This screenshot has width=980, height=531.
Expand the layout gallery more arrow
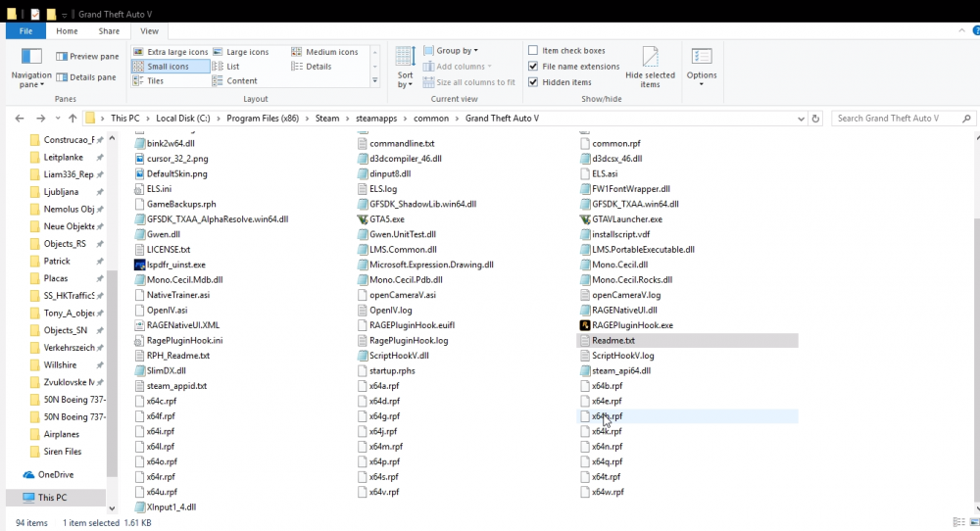[375, 80]
